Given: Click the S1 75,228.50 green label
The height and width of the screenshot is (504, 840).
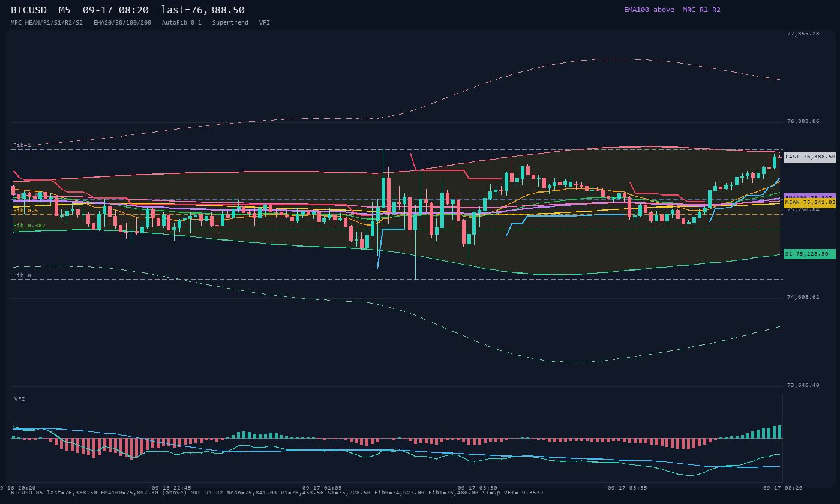Looking at the screenshot, I should [x=809, y=254].
